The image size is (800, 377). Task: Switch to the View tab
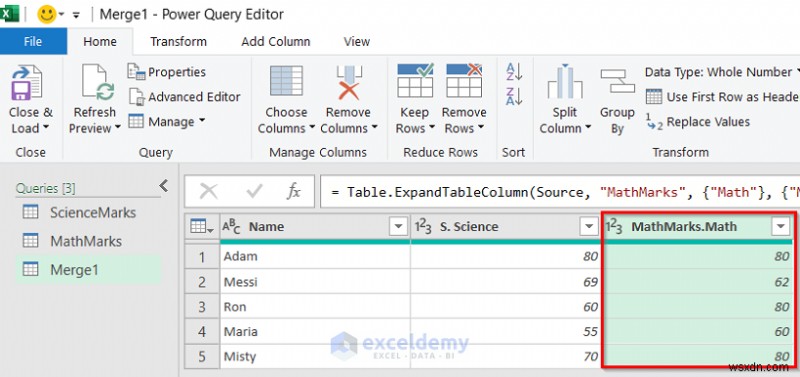[x=357, y=41]
